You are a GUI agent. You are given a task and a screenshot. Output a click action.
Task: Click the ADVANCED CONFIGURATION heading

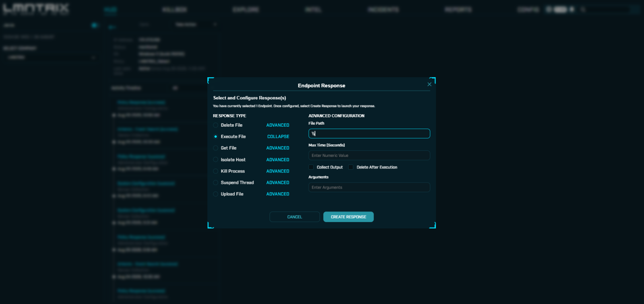click(336, 116)
